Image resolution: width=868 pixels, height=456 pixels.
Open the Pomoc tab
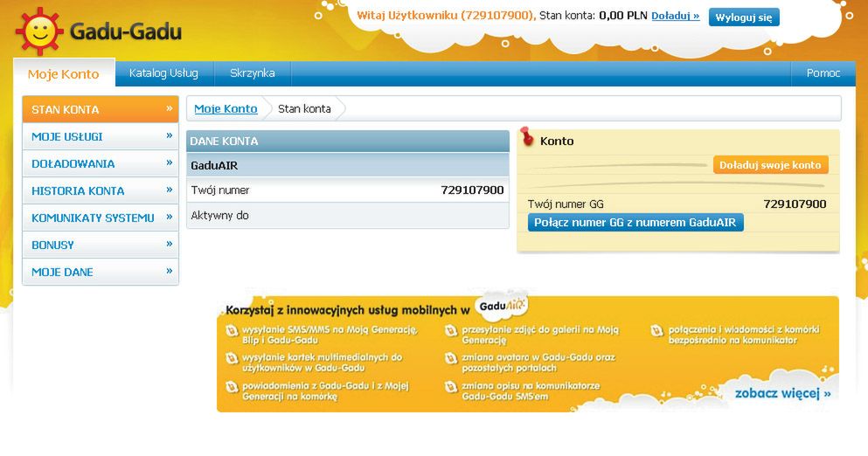tap(823, 73)
